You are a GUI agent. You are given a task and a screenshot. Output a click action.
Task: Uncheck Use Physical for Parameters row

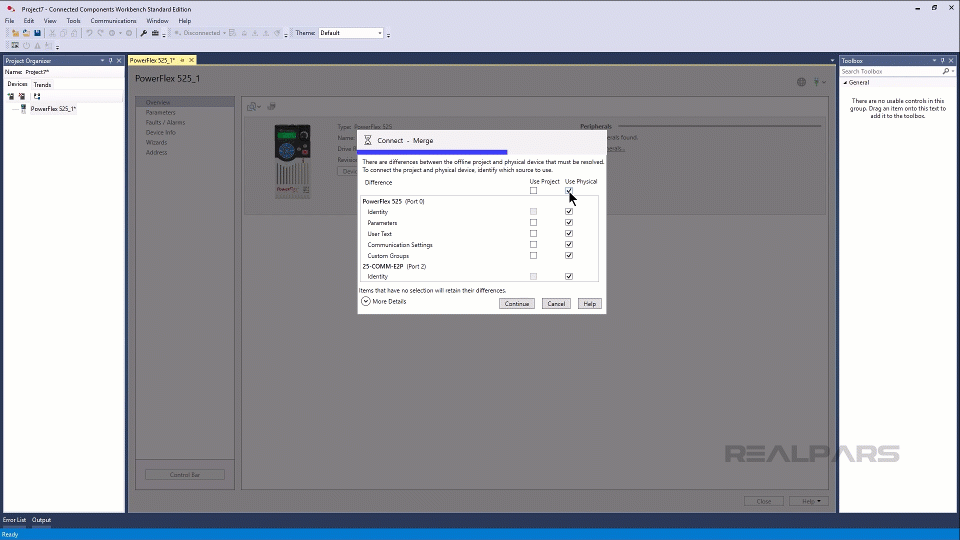(x=569, y=223)
